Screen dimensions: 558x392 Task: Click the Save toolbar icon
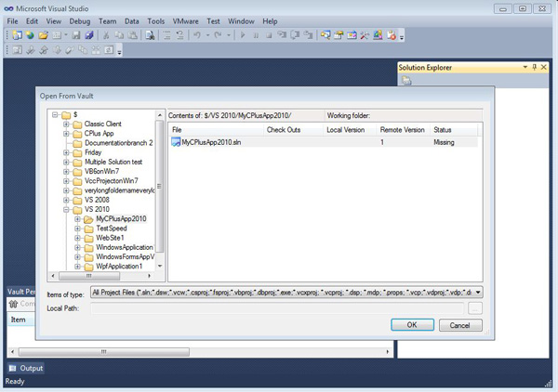click(75, 35)
